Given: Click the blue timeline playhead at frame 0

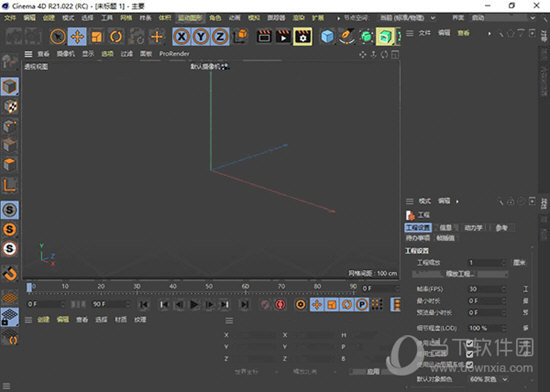Looking at the screenshot, I should pyautogui.click(x=29, y=288).
